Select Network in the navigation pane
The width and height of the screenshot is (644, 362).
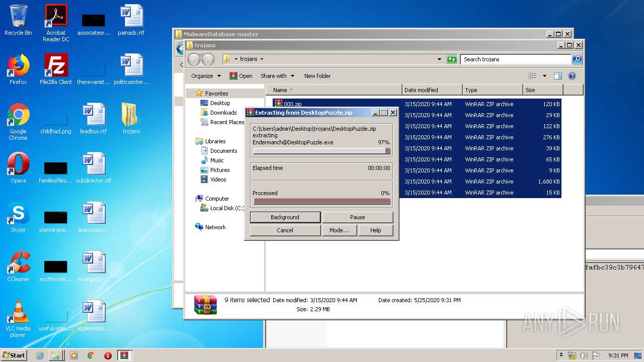click(x=215, y=227)
